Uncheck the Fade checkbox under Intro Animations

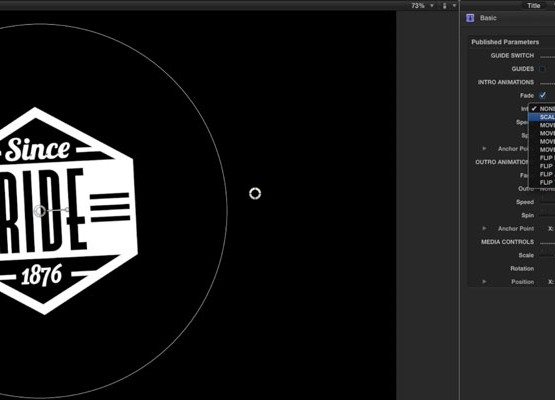tap(542, 96)
